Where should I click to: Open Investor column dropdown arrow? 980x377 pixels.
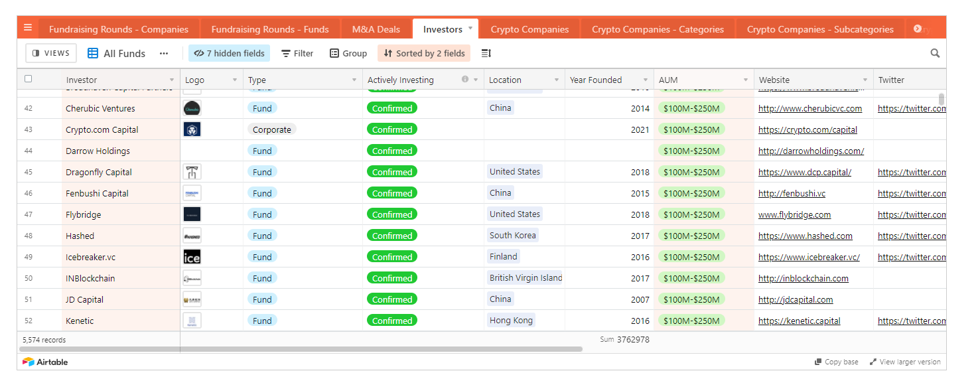[172, 80]
